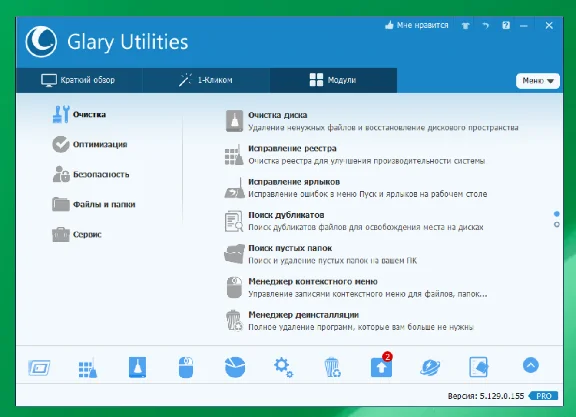Open the gears icon in the bottom toolbar
The height and width of the screenshot is (417, 576).
coord(283,367)
